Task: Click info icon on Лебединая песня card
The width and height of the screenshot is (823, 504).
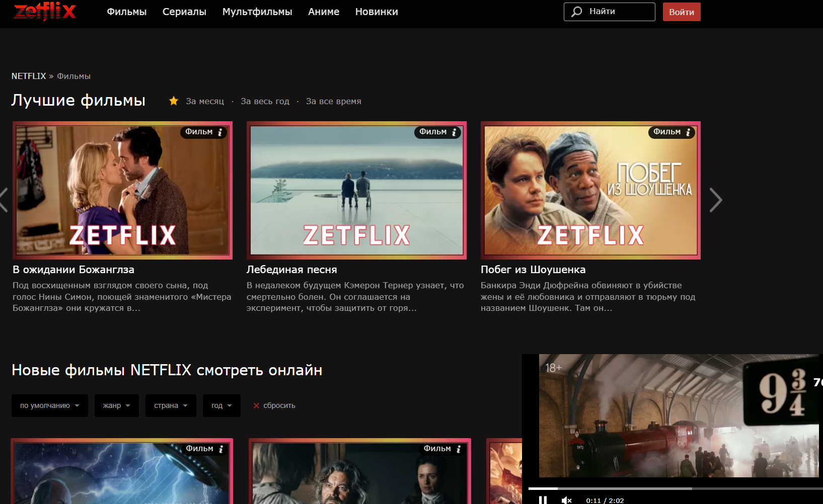Action: click(x=454, y=132)
